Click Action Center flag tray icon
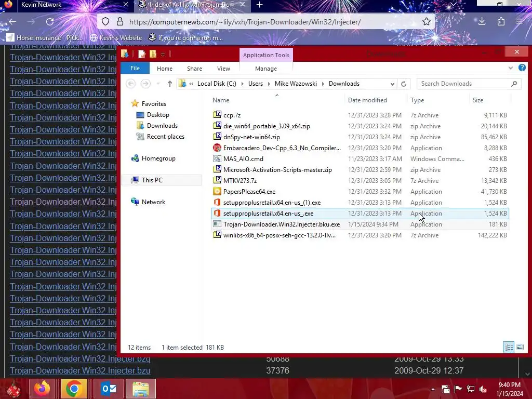Viewport: 532px width, 399px height. 458,389
